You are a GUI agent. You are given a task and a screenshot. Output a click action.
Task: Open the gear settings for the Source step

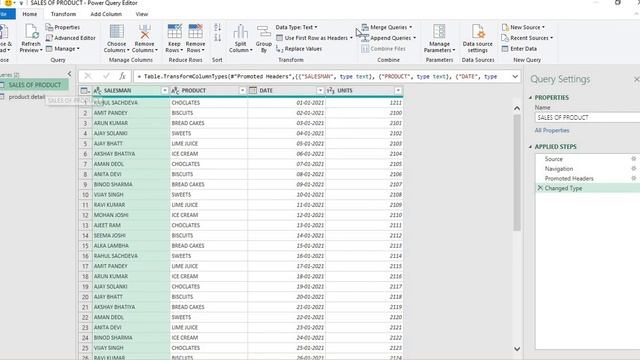[633, 159]
